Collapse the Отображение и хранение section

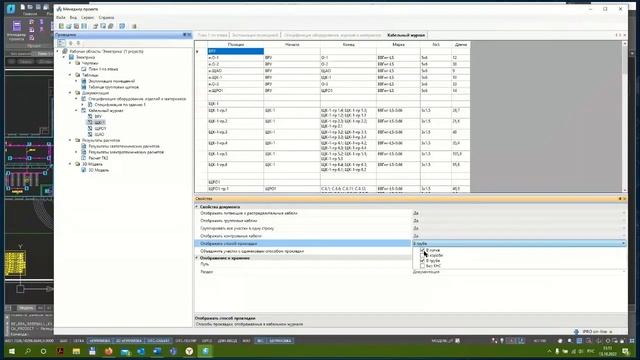(x=197, y=258)
